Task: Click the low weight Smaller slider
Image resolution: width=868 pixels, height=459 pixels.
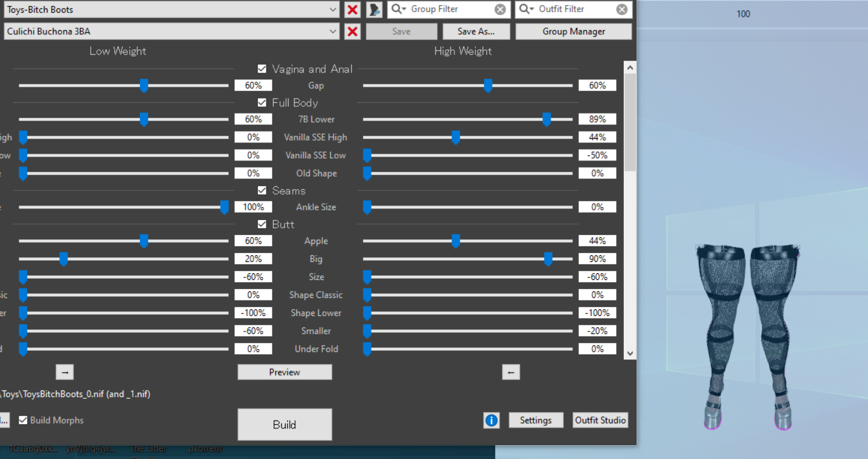Action: click(123, 331)
